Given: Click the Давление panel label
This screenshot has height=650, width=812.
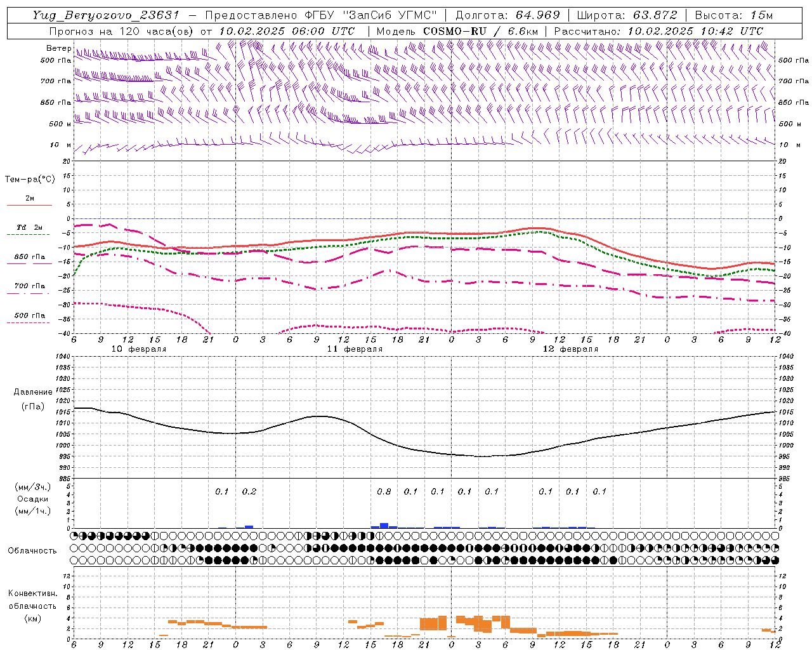Looking at the screenshot, I should click(x=33, y=392).
